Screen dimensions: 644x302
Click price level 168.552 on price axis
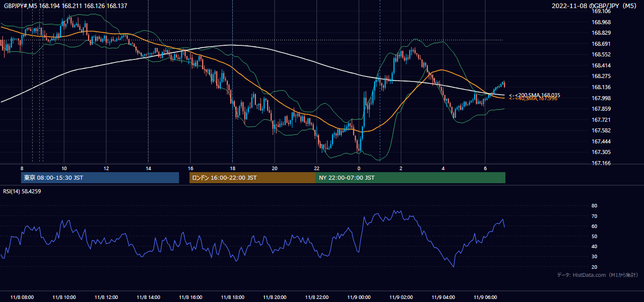[601, 54]
